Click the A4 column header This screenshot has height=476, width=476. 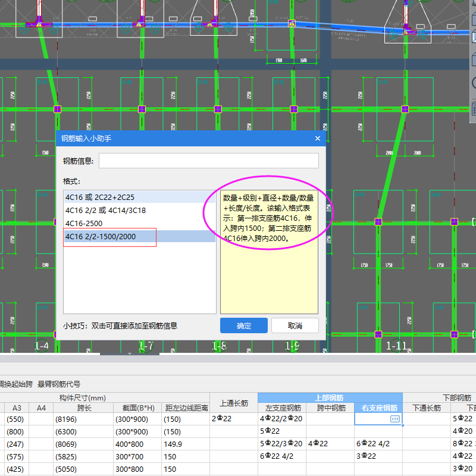[x=41, y=408]
